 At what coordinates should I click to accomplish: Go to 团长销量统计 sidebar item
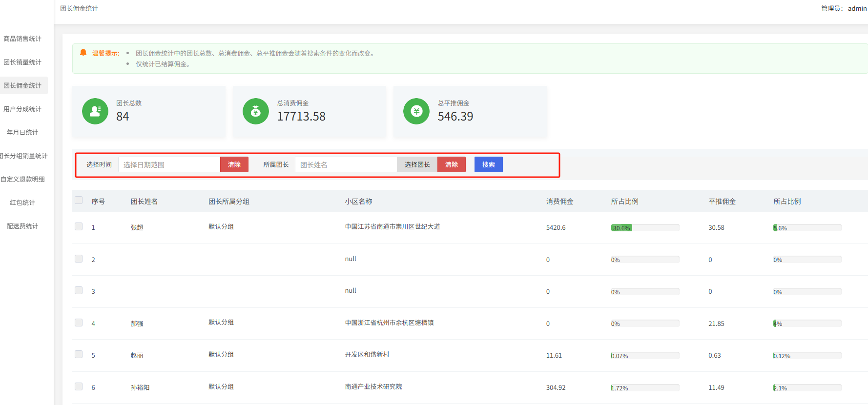[22, 62]
